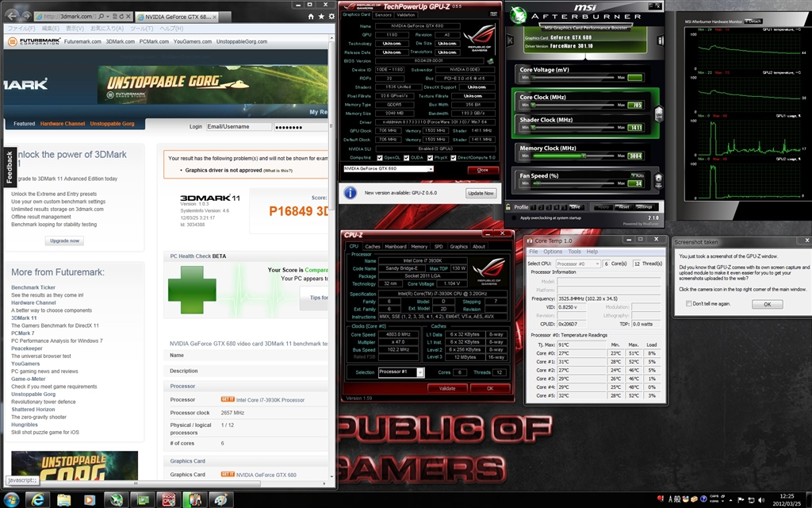Open the Paint palette icon on taskbar
Viewport: 812px width, 508px height.
point(220,500)
